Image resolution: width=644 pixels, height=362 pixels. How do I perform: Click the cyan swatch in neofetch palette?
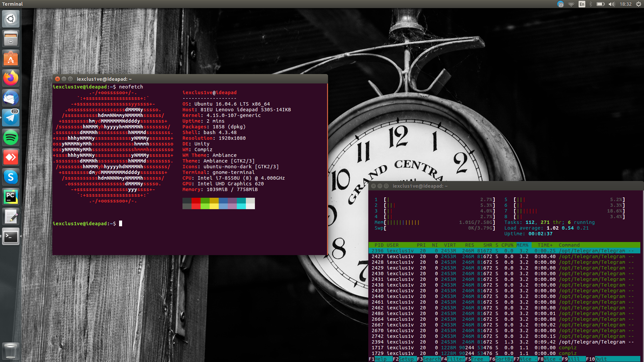[x=241, y=203]
